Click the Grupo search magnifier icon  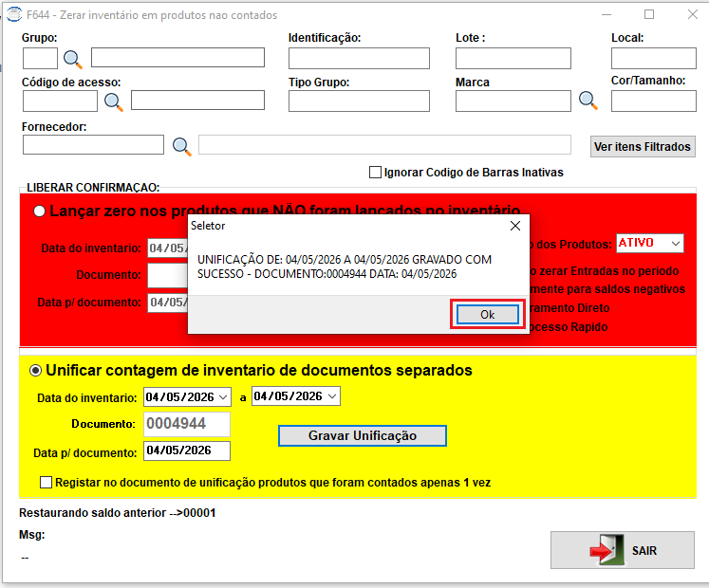(73, 59)
